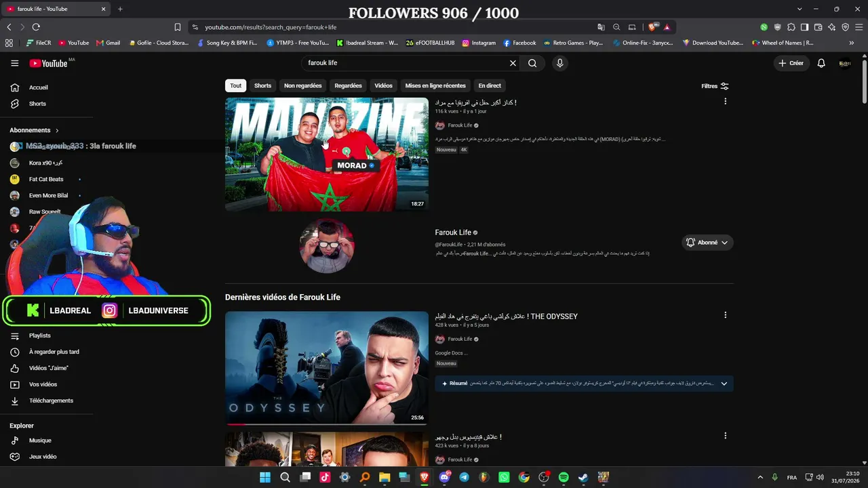Launch Spotify from the taskbar
The height and width of the screenshot is (488, 868).
point(564,477)
